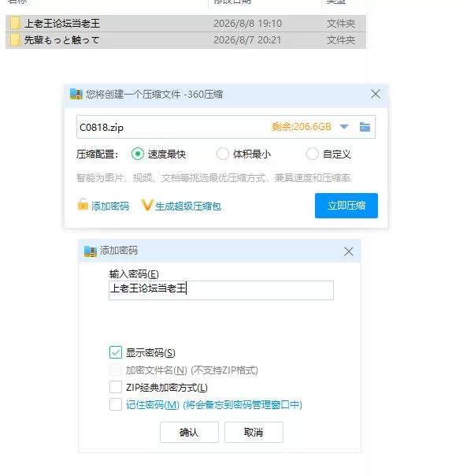This screenshot has height=476, width=463.
Task: Click the disabled 加密文件名(N) checkbox
Action: 116,370
